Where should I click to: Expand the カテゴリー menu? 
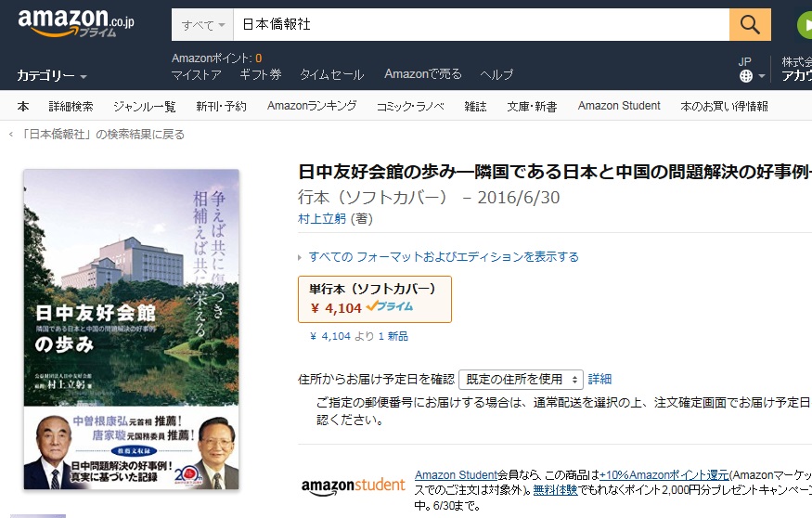[x=51, y=75]
